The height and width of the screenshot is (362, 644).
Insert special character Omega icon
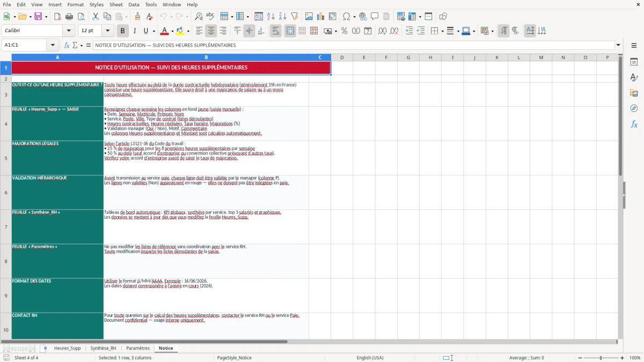pyautogui.click(x=346, y=17)
